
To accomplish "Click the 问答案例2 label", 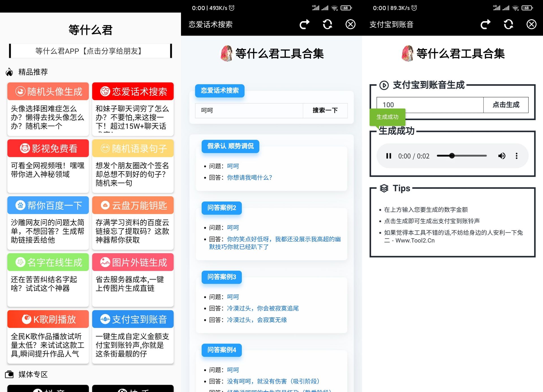I will [x=222, y=208].
